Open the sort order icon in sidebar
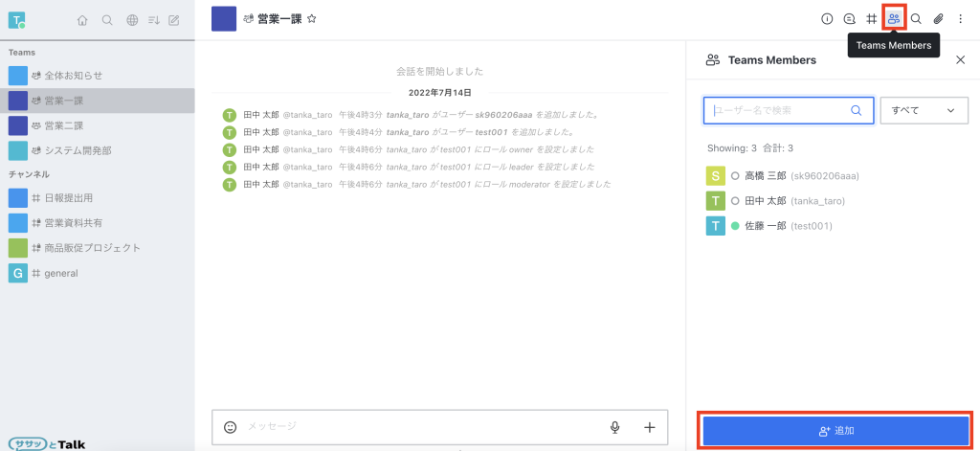Viewport: 980px width, 451px height. (x=154, y=20)
